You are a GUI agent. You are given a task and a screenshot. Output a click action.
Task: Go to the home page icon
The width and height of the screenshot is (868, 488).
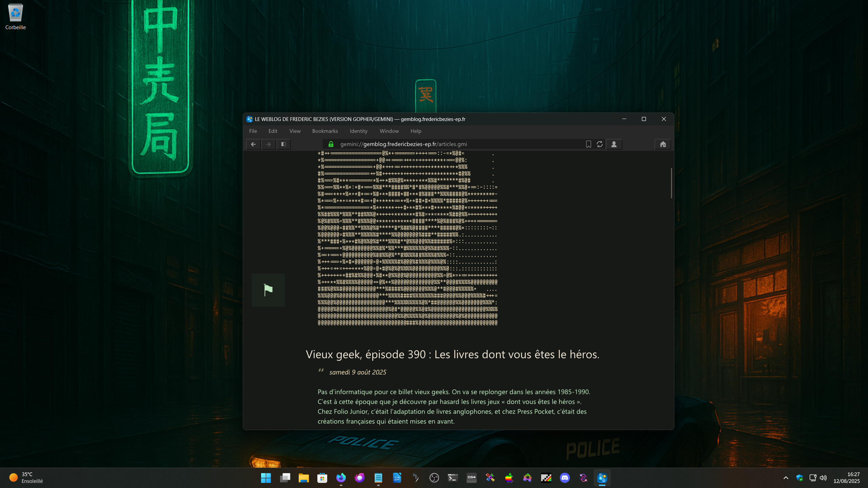(x=663, y=144)
